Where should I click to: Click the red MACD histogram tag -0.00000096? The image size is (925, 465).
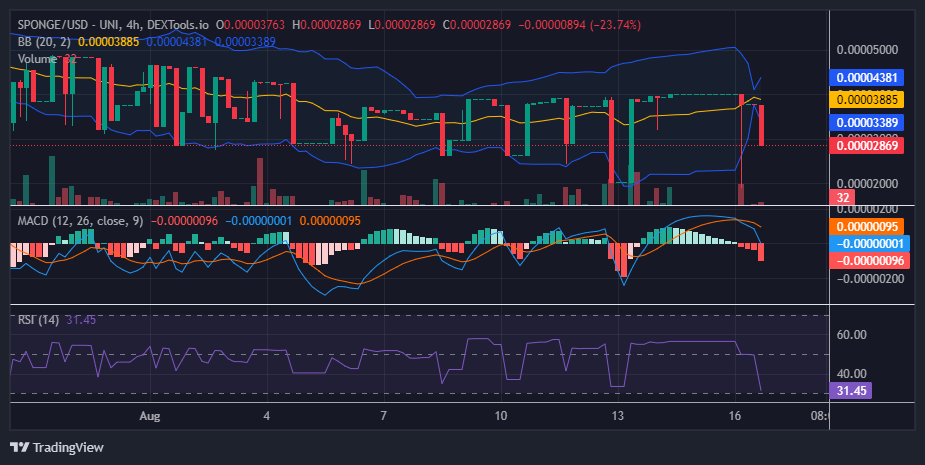tap(869, 260)
